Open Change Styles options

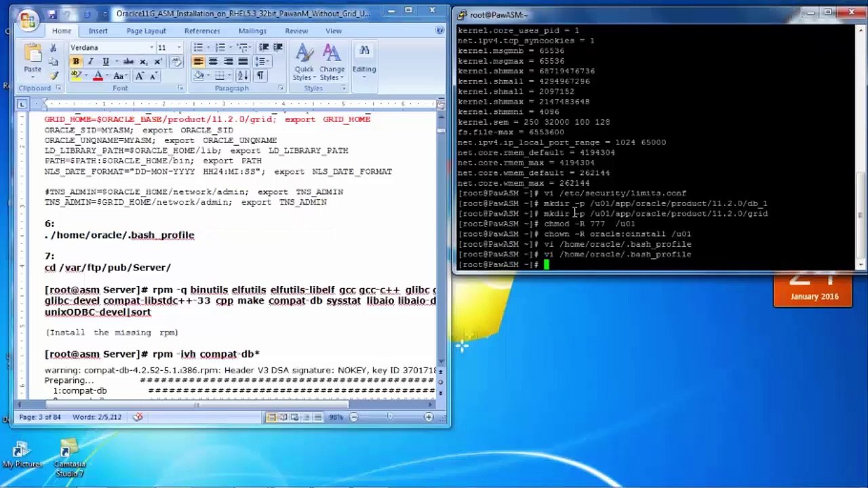(332, 62)
